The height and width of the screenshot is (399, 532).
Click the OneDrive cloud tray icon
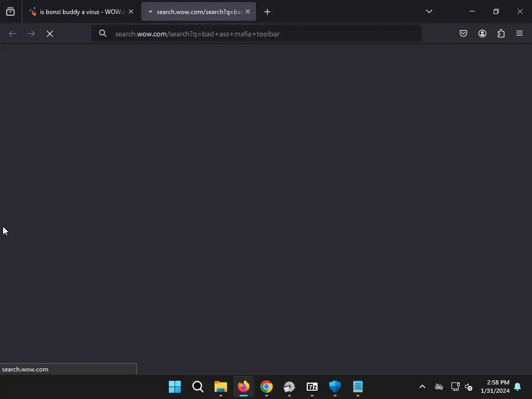click(x=439, y=387)
